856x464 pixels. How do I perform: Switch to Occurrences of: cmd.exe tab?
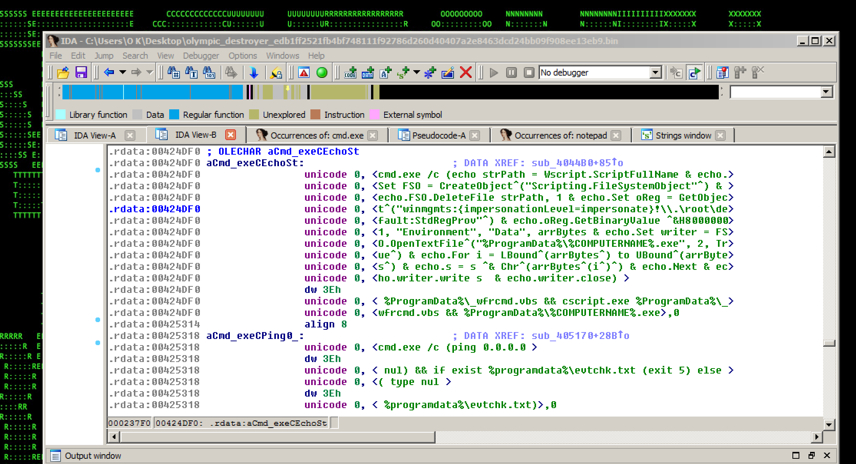tap(317, 135)
